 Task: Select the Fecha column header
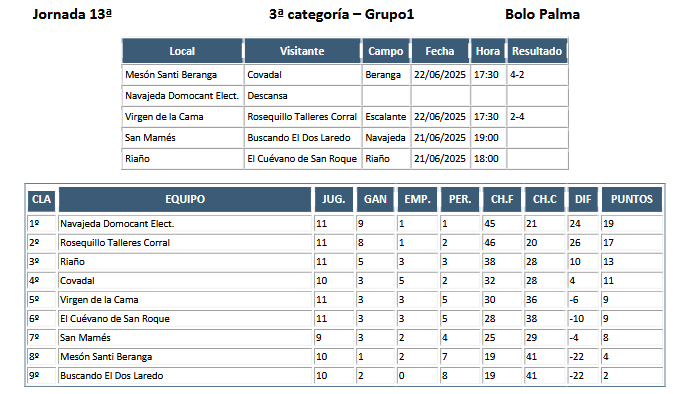tap(440, 51)
